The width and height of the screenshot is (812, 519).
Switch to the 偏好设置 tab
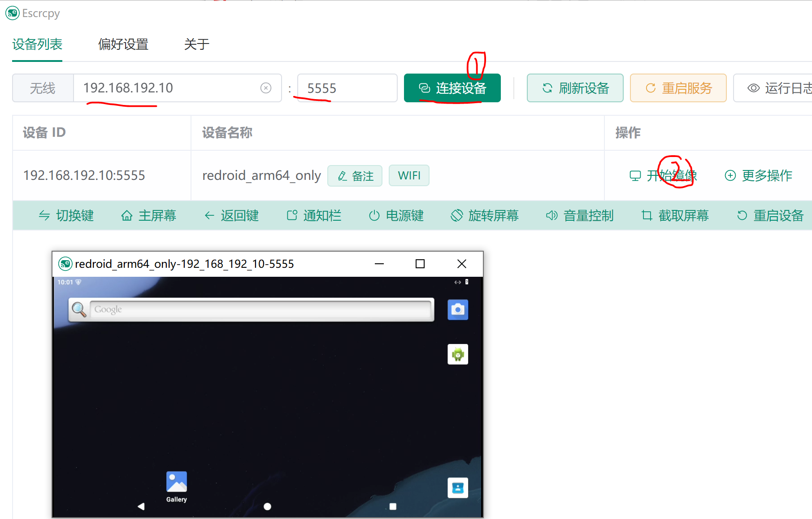tap(123, 44)
